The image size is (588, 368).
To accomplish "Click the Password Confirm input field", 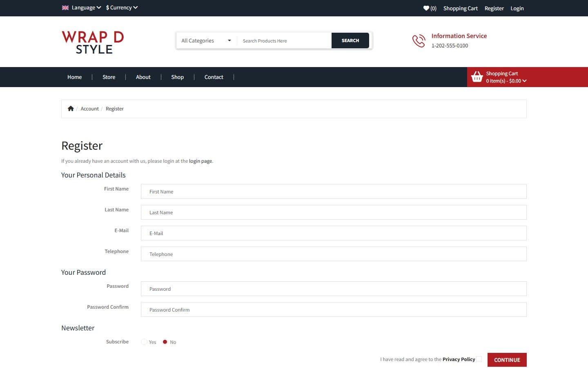I will point(334,310).
